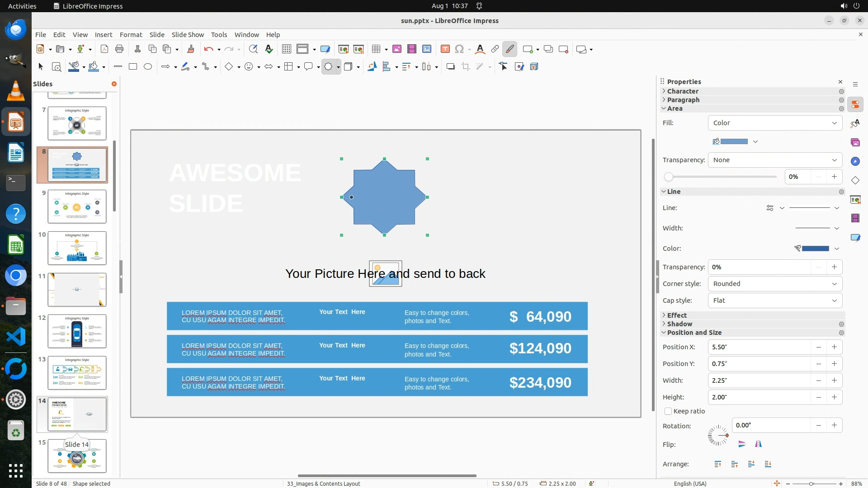Toggle the Display Grid toolbar button

[287, 49]
